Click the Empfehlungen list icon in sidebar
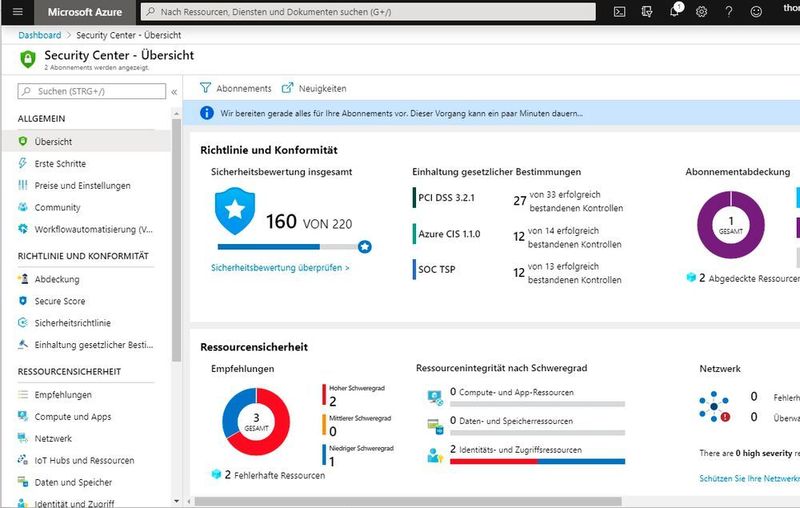The width and height of the screenshot is (800, 508). [x=22, y=394]
